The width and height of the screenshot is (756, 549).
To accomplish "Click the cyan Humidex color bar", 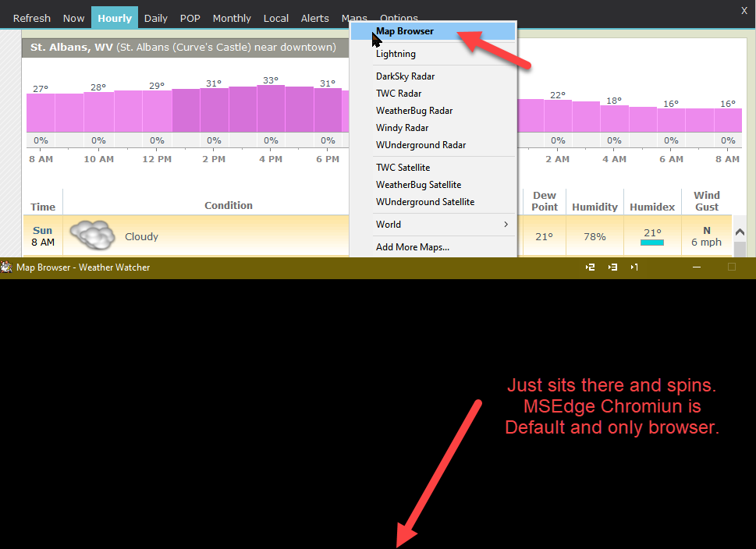I will tap(651, 243).
